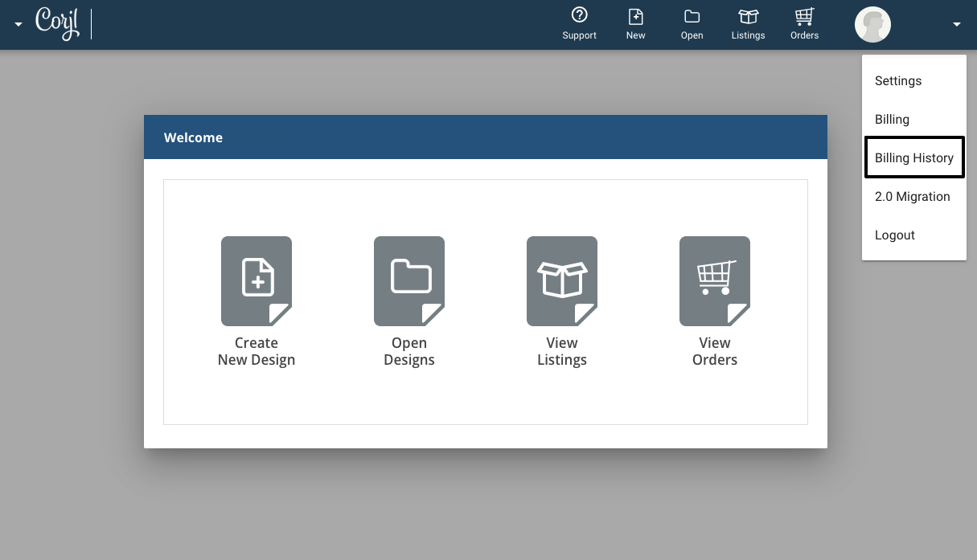
Task: Click the Open Designs folder tile
Action: click(x=409, y=301)
